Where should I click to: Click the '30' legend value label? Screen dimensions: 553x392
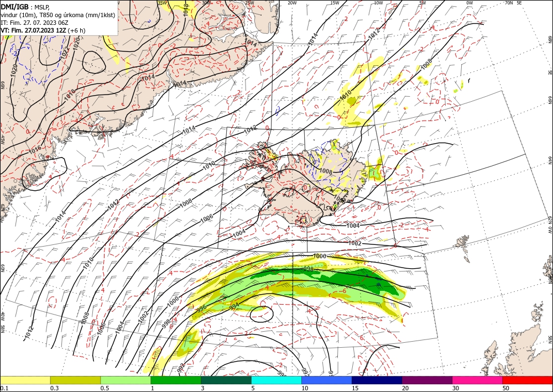coord(456,388)
